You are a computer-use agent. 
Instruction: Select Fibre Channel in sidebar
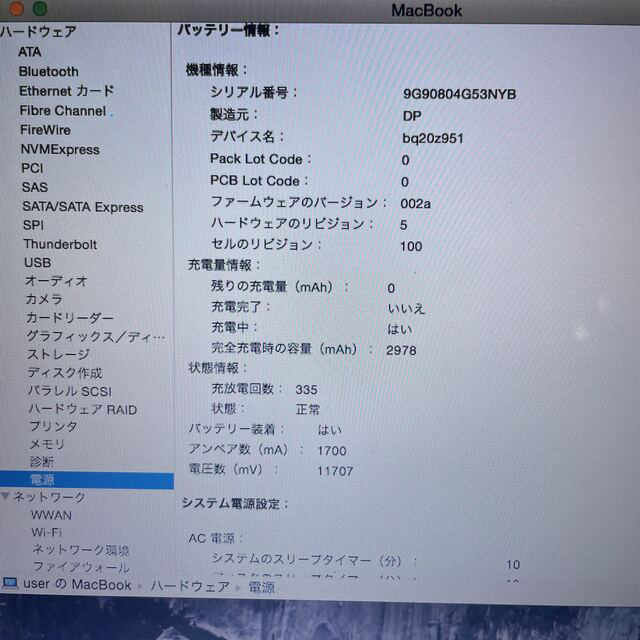click(63, 111)
